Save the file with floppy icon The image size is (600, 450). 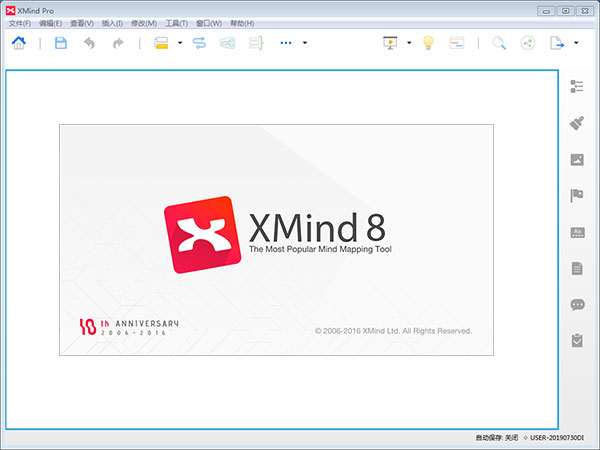tap(60, 43)
